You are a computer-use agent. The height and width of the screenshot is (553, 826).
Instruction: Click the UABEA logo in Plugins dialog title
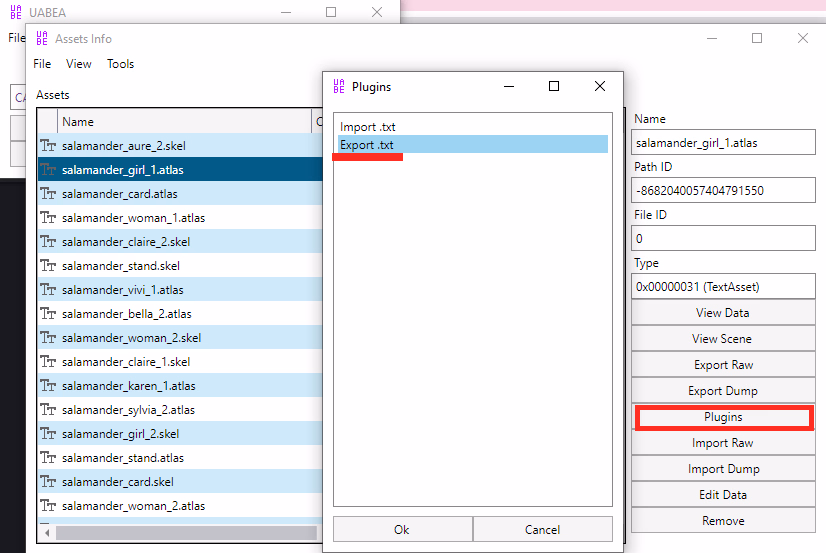(338, 87)
